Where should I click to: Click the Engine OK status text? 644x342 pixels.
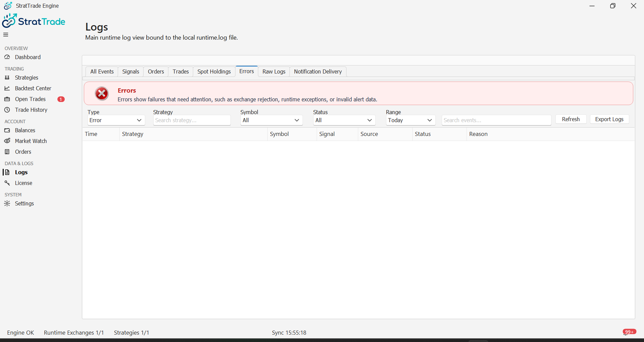tap(20, 333)
